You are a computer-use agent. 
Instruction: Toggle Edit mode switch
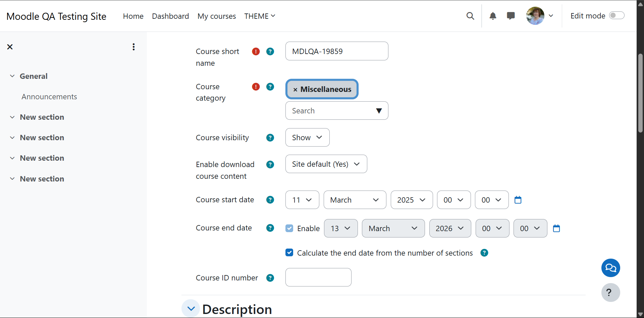coord(617,15)
